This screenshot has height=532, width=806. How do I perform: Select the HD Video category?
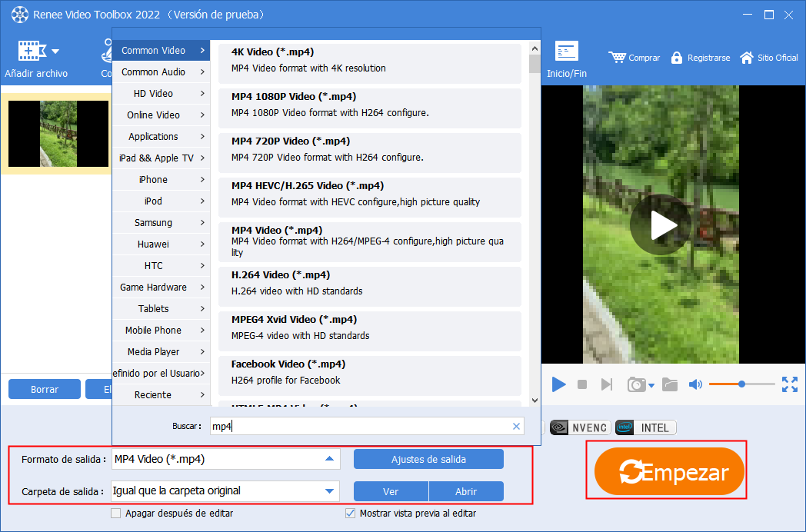click(161, 94)
